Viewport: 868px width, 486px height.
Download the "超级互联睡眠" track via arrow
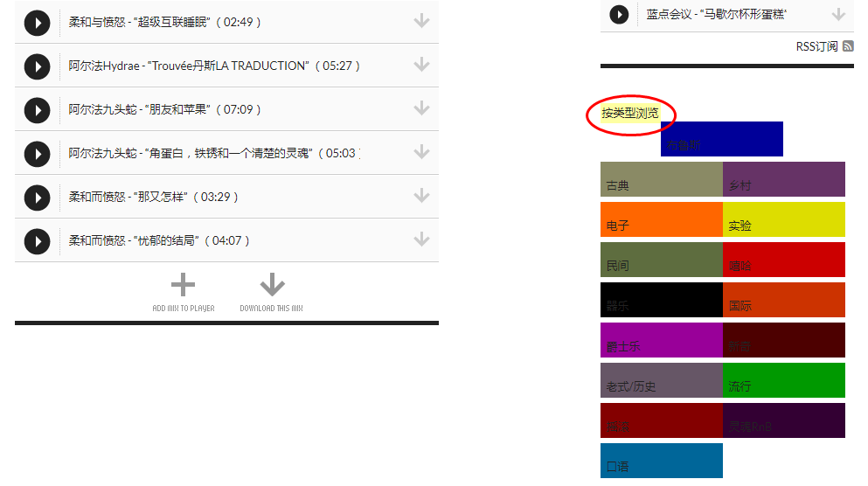coord(422,20)
